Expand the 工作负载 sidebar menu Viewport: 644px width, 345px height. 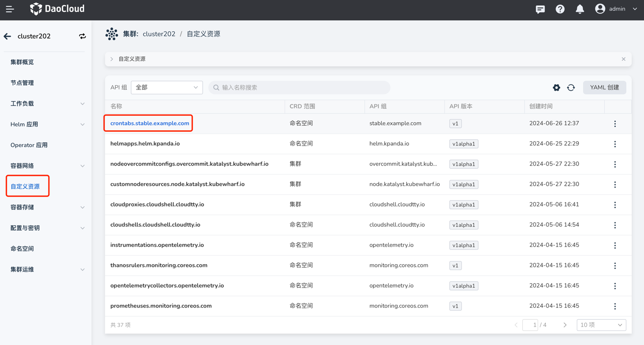click(47, 104)
